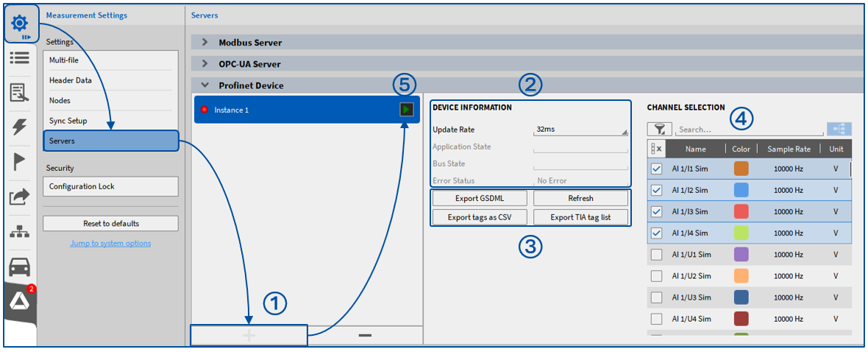The width and height of the screenshot is (868, 352).
Task: Sort channels by Name column header
Action: pyautogui.click(x=695, y=149)
